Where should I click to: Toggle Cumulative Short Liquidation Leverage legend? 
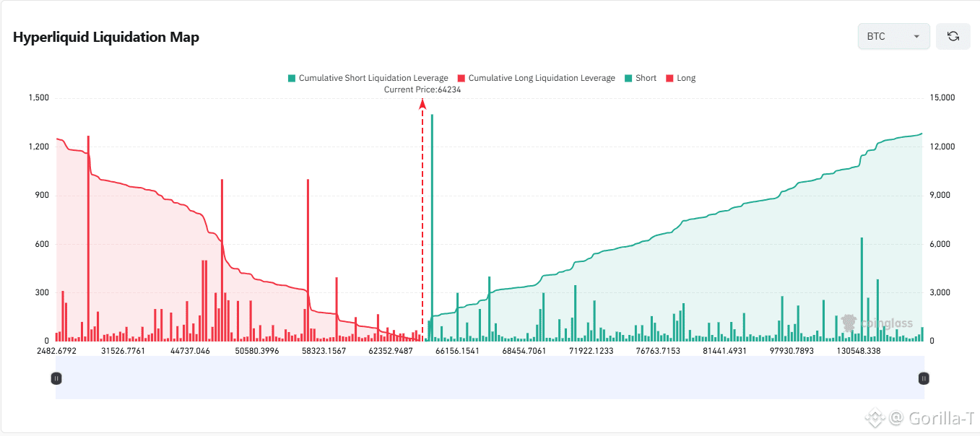[x=368, y=78]
